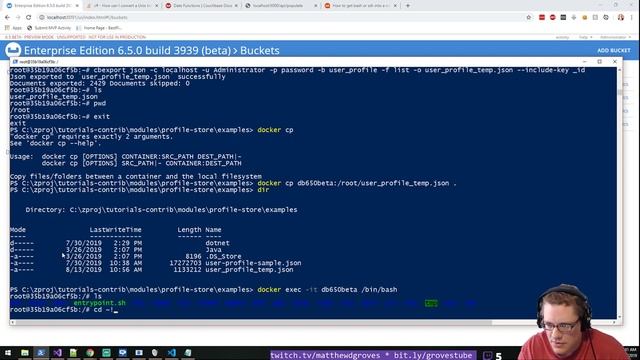Click the java directory entry in the listing

(x=213, y=250)
